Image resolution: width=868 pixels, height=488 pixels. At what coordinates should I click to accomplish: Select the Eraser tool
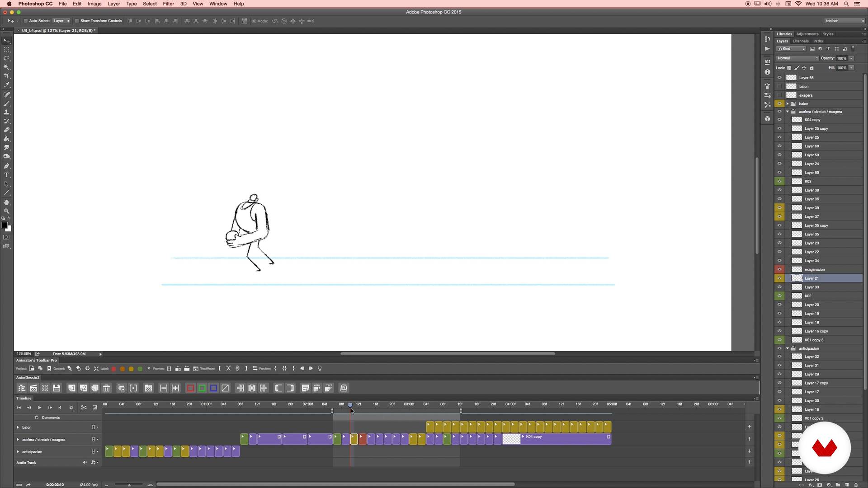7,130
